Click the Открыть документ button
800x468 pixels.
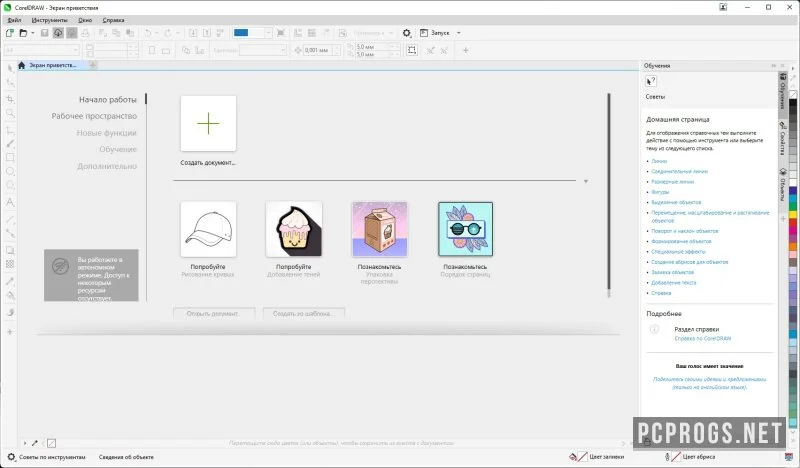pos(214,313)
